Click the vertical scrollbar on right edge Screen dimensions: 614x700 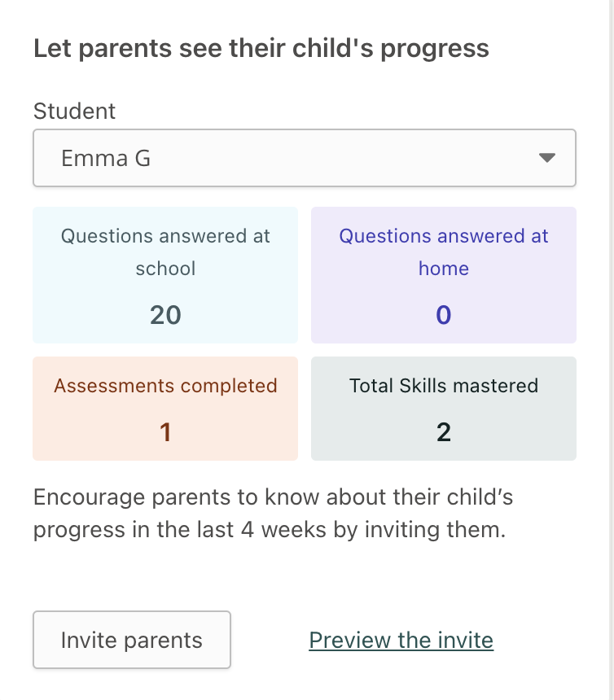pyautogui.click(x=612, y=350)
